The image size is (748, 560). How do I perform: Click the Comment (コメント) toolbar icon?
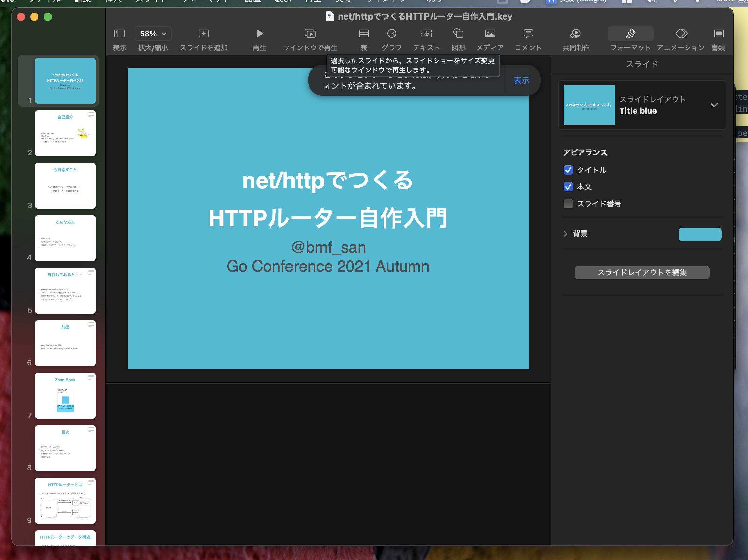pos(528,34)
